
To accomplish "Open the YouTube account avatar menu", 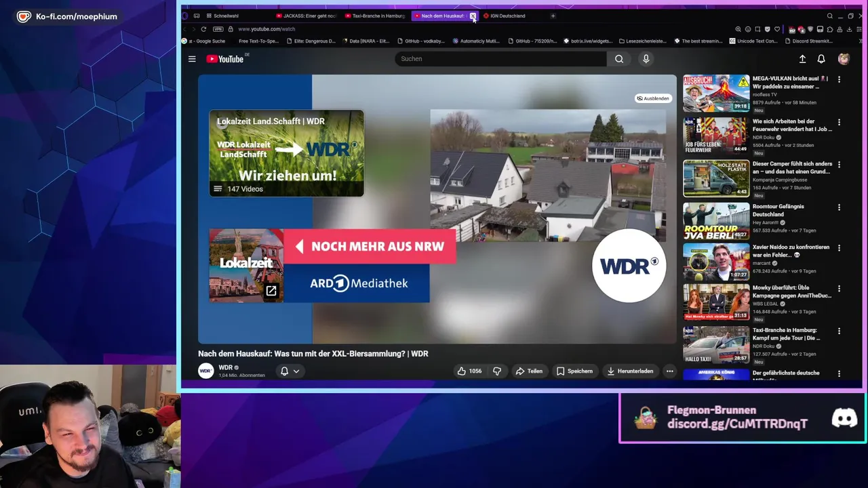I will tap(844, 59).
